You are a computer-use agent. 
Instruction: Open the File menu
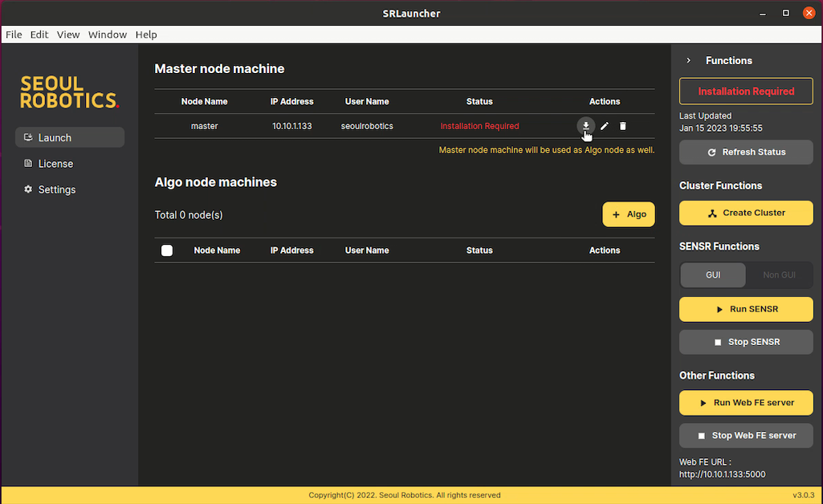pyautogui.click(x=14, y=35)
